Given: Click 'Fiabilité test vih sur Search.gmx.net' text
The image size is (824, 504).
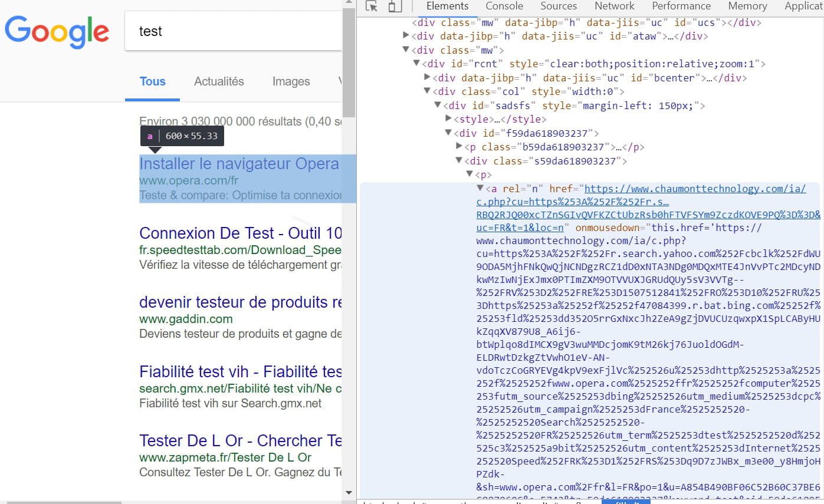Looking at the screenshot, I should click(x=231, y=404).
